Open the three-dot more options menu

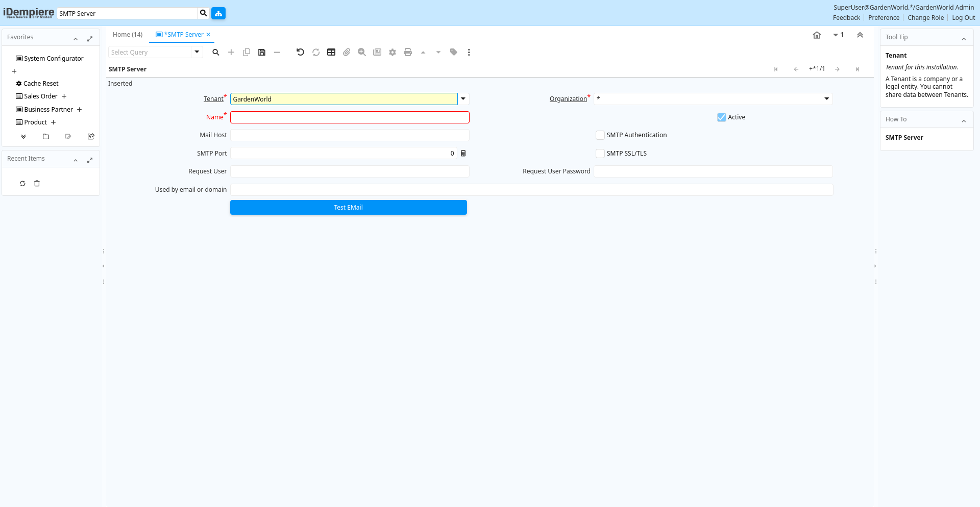[469, 52]
